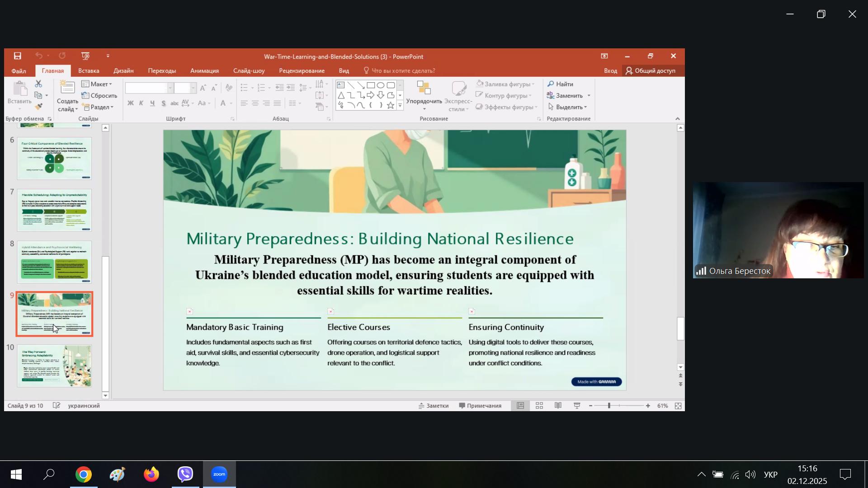
Task: Toggle the Заметки notes pane
Action: (x=433, y=406)
